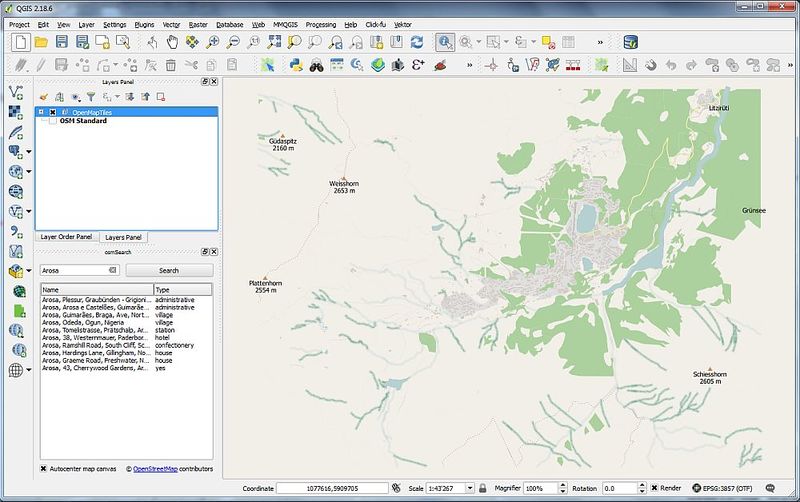Click the Coordinate input field
The height and width of the screenshot is (502, 800).
(x=332, y=488)
